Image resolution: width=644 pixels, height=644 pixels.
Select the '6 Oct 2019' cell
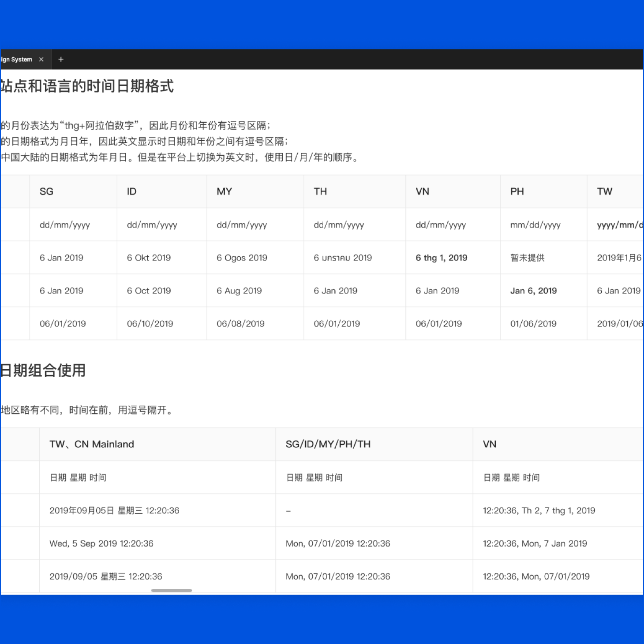coord(162,291)
